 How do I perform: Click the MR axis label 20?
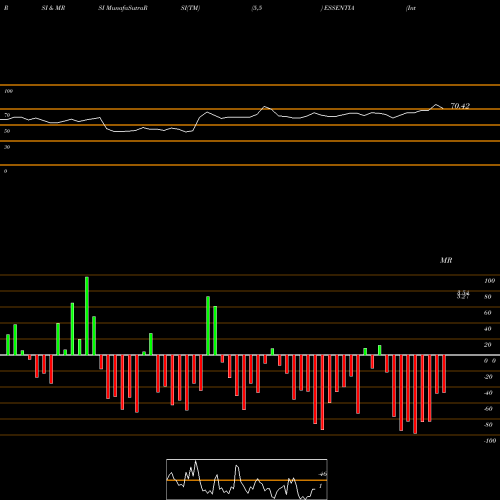tap(488, 345)
